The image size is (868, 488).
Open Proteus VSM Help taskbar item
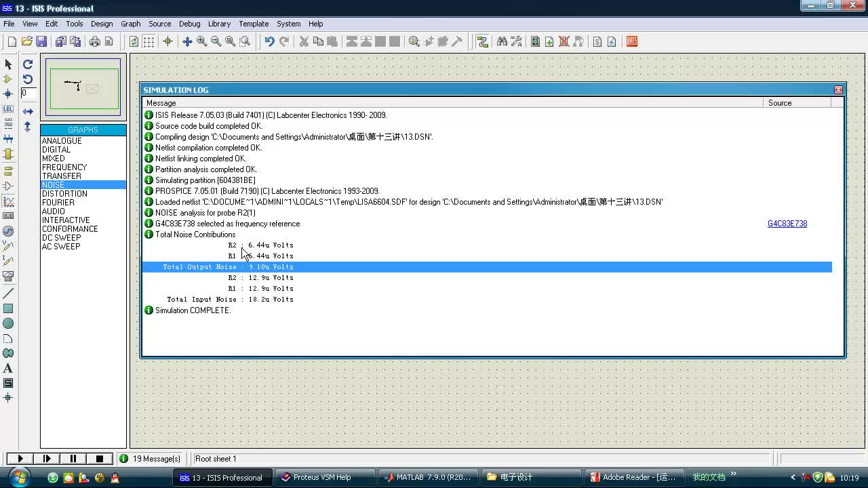(x=325, y=477)
